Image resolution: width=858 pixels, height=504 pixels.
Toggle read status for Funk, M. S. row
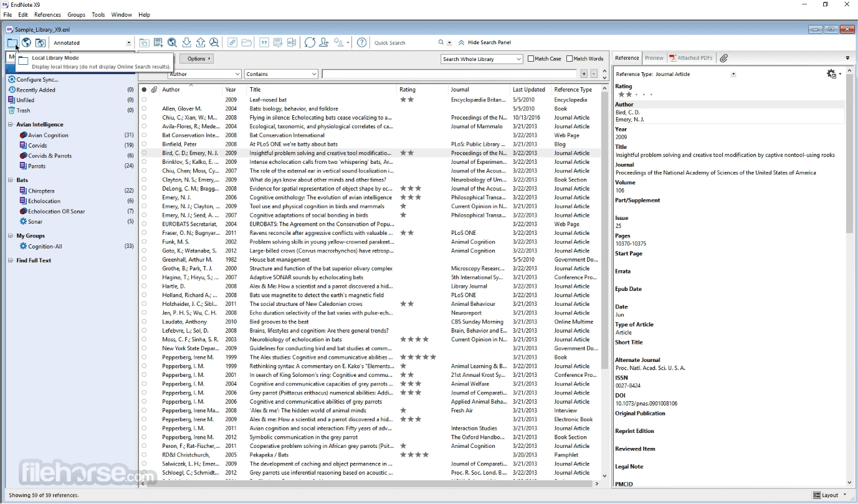pyautogui.click(x=144, y=242)
